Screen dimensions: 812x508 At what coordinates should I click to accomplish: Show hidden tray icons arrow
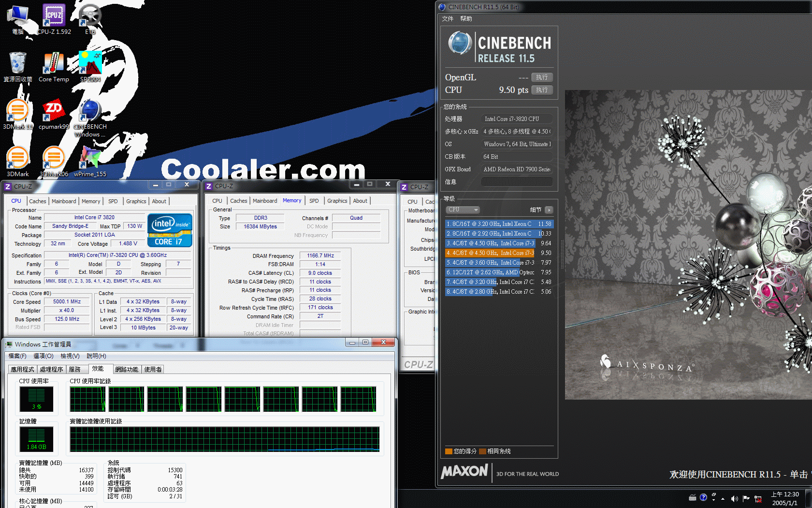pos(723,498)
